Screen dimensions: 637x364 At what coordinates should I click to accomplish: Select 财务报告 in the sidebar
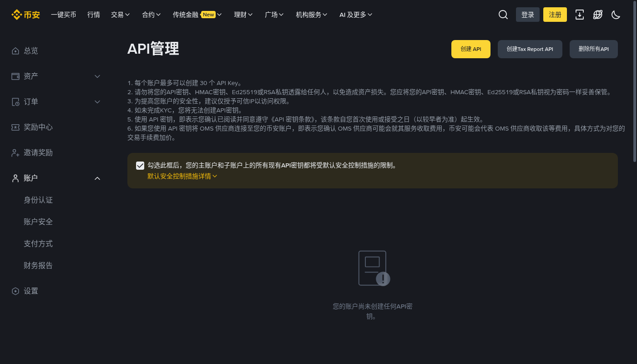pos(38,266)
